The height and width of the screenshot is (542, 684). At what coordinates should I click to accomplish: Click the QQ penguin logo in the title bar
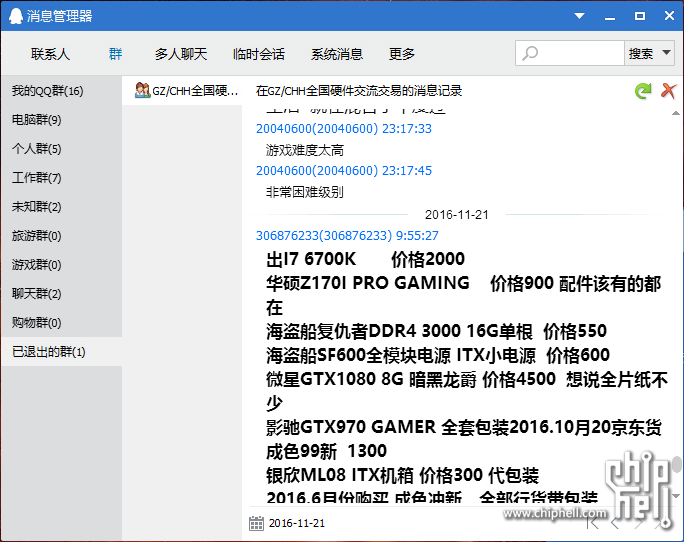pyautogui.click(x=15, y=16)
